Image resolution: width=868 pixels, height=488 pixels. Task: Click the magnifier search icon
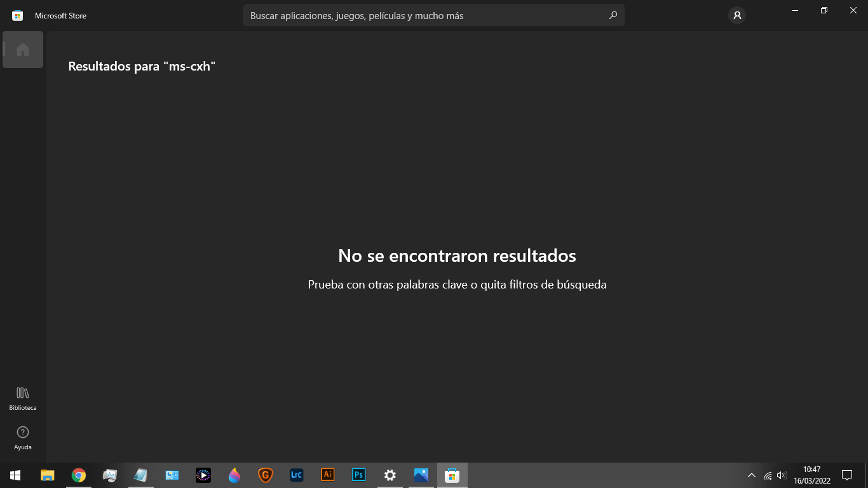[613, 15]
